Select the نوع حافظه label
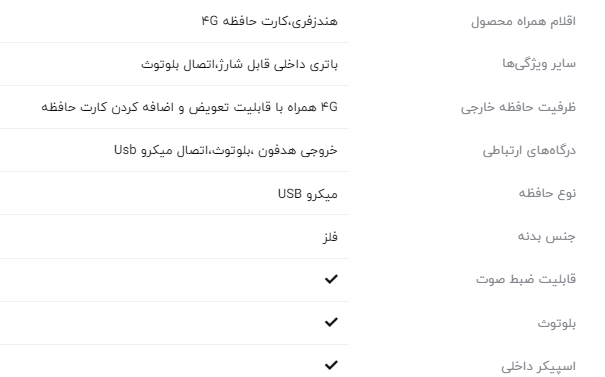Viewport: 605px width, 377px height. 547,193
